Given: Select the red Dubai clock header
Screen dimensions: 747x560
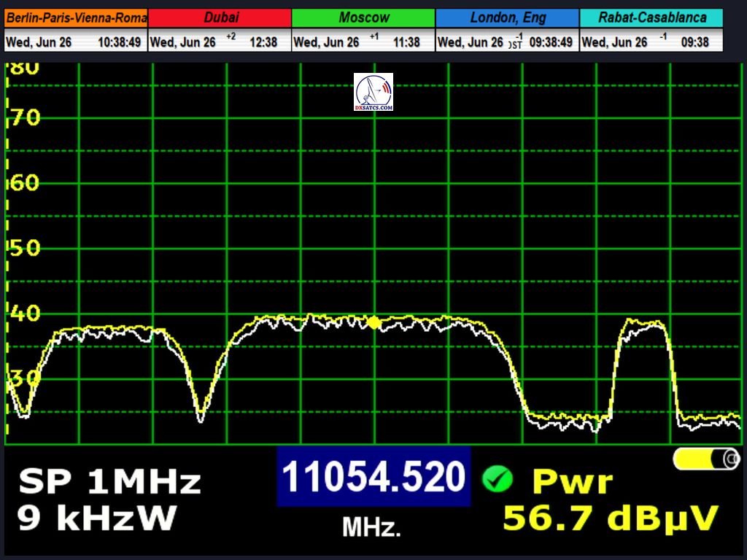Looking at the screenshot, I should tap(220, 17).
